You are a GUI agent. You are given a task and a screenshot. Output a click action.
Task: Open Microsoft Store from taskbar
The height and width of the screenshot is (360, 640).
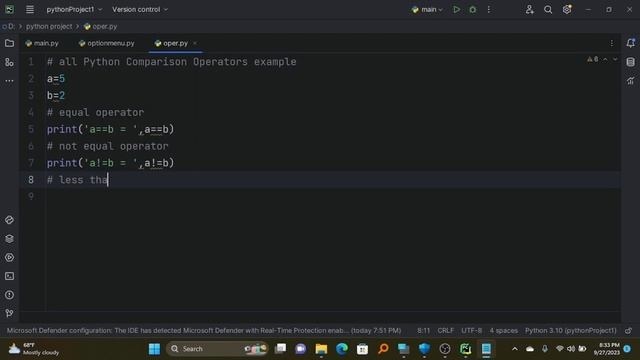point(362,349)
